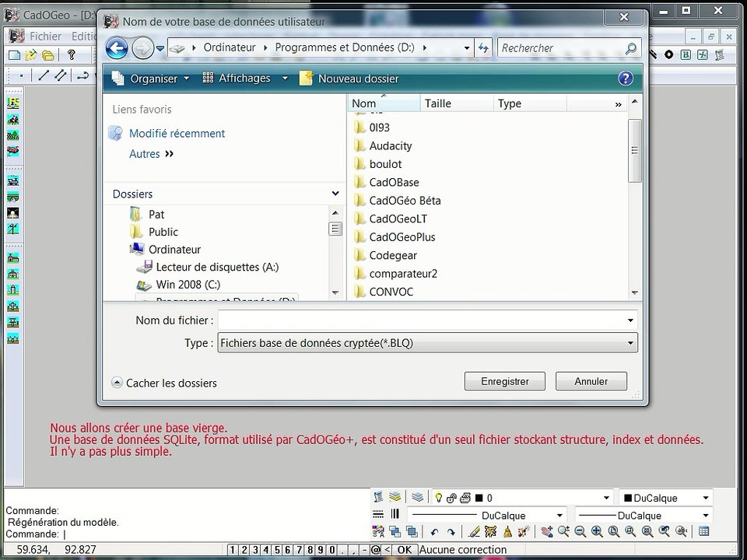Click the file list vertical scrollbar thumb

[x=634, y=150]
